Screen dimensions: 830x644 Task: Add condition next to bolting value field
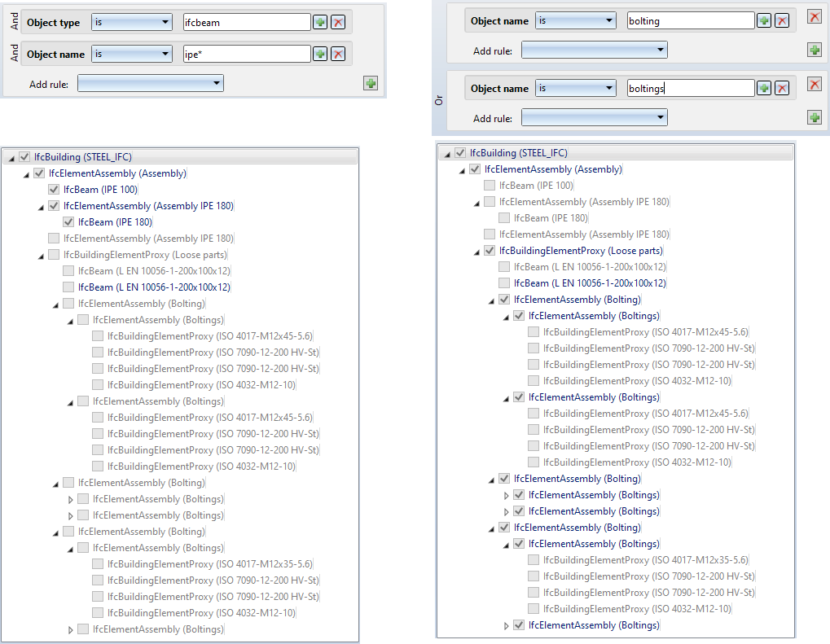764,20
